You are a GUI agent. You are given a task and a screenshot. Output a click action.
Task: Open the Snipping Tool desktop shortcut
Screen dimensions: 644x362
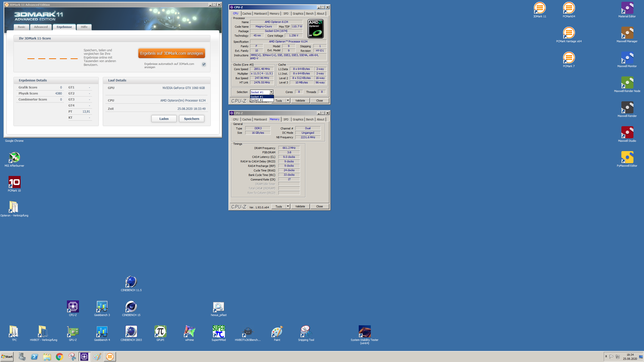(306, 334)
